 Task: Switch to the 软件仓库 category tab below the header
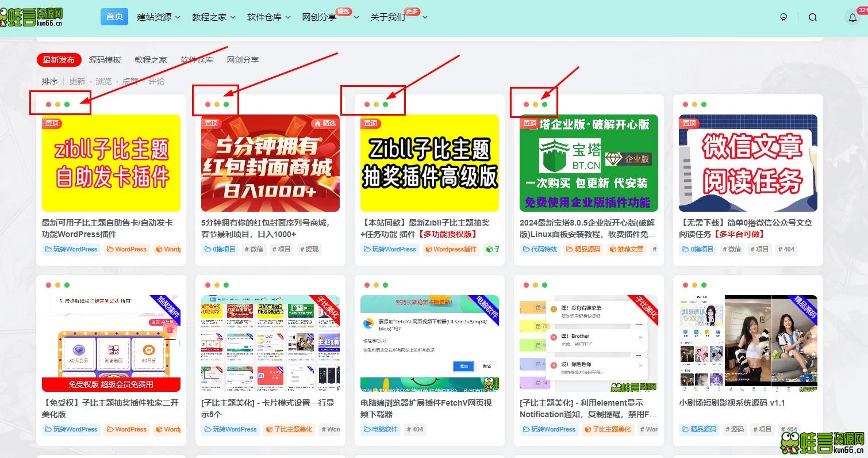pos(197,60)
